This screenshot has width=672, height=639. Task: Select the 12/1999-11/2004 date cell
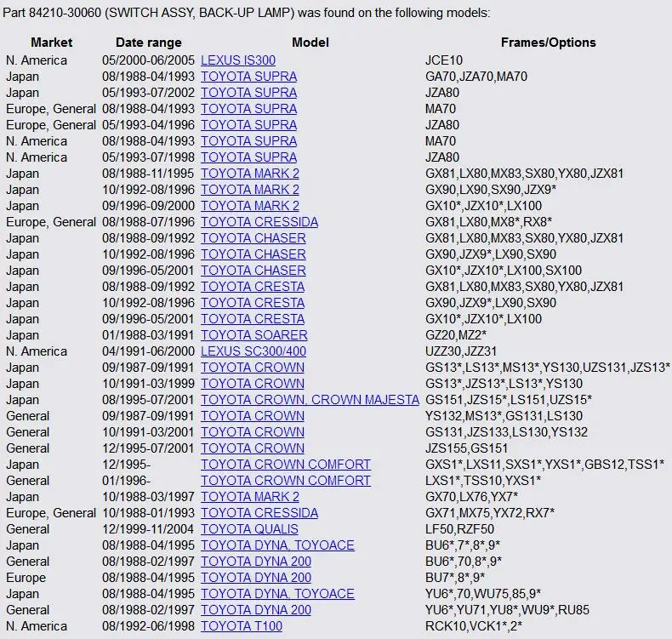tap(148, 530)
